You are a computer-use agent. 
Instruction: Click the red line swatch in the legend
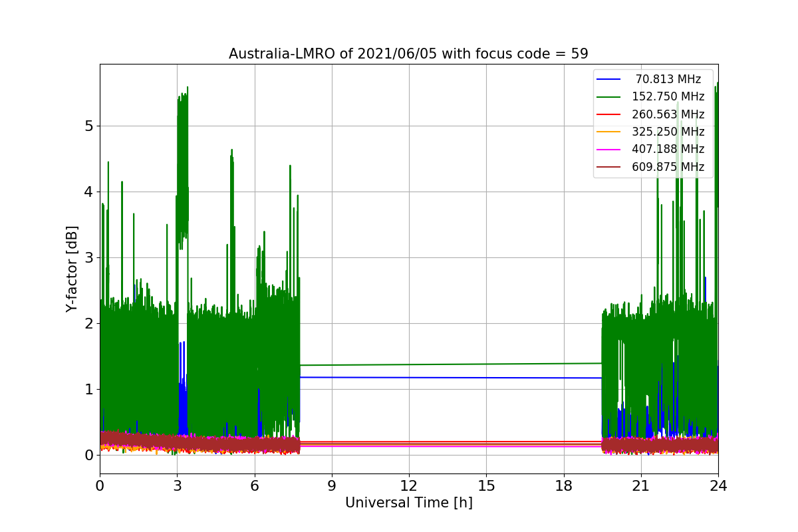pyautogui.click(x=609, y=114)
